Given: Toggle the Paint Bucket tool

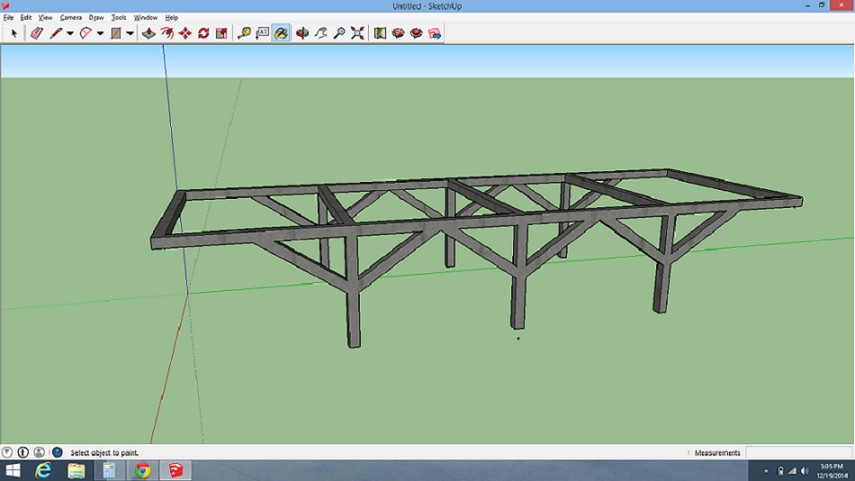Looking at the screenshot, I should pyautogui.click(x=282, y=33).
